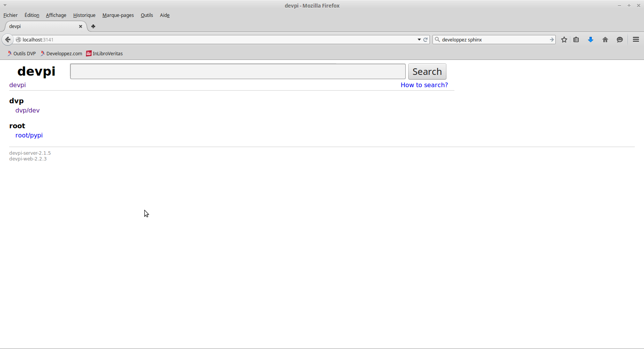Reload the page with the refresh icon
This screenshot has width=644, height=349.
(x=426, y=40)
